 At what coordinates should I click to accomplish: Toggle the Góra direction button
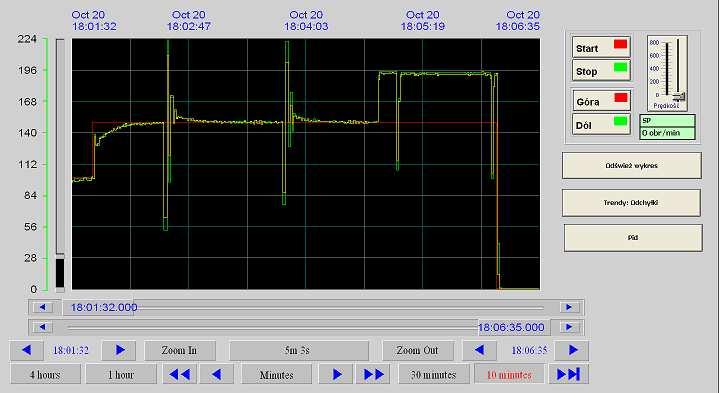[601, 100]
